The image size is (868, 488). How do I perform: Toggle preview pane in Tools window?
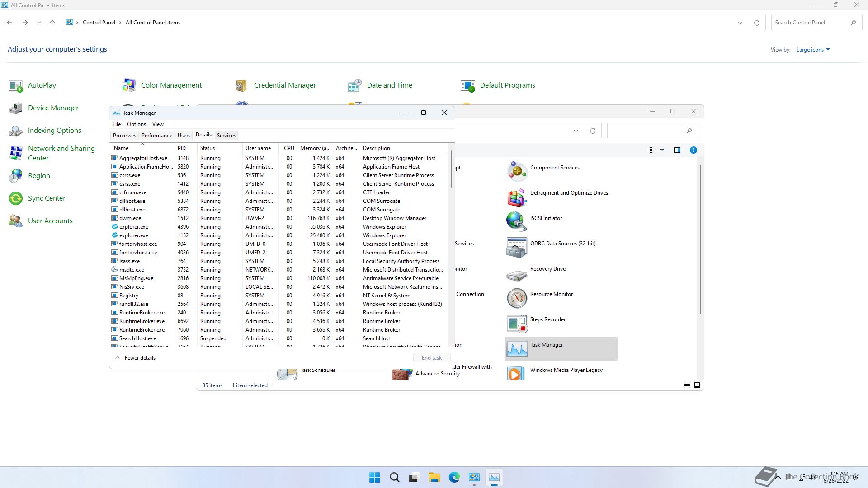(677, 150)
